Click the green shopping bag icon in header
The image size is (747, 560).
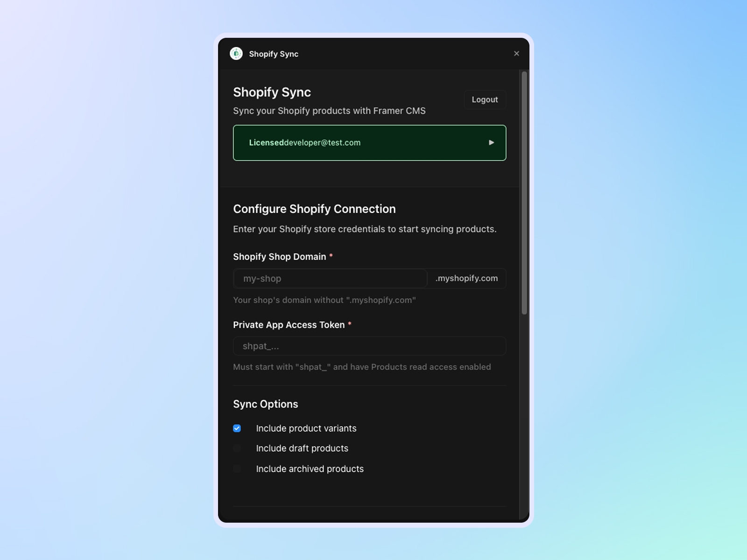pos(237,54)
